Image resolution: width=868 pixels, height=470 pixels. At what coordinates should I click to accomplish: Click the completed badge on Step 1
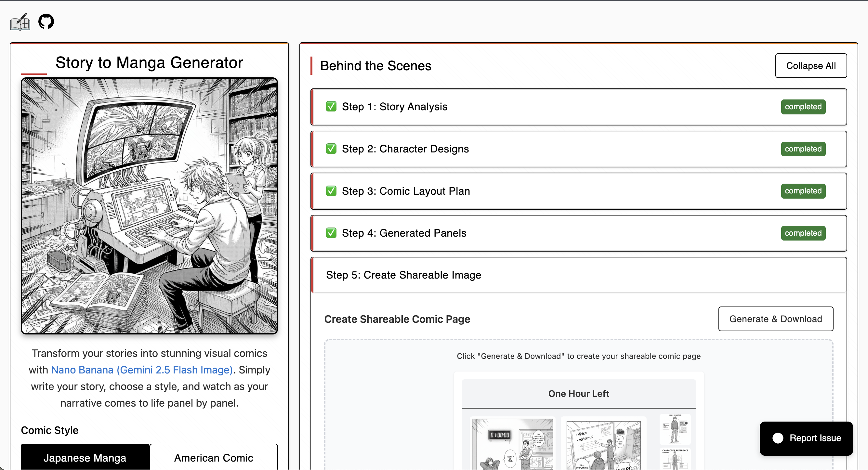pyautogui.click(x=803, y=107)
